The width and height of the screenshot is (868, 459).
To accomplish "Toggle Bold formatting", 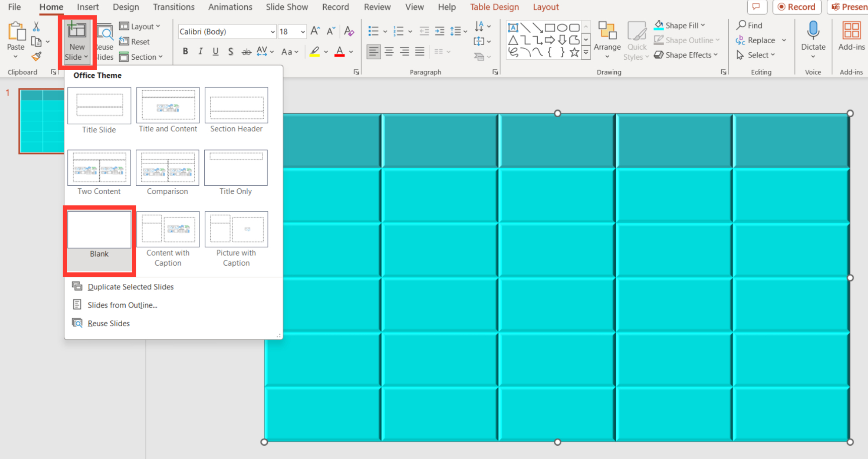I will 185,51.
